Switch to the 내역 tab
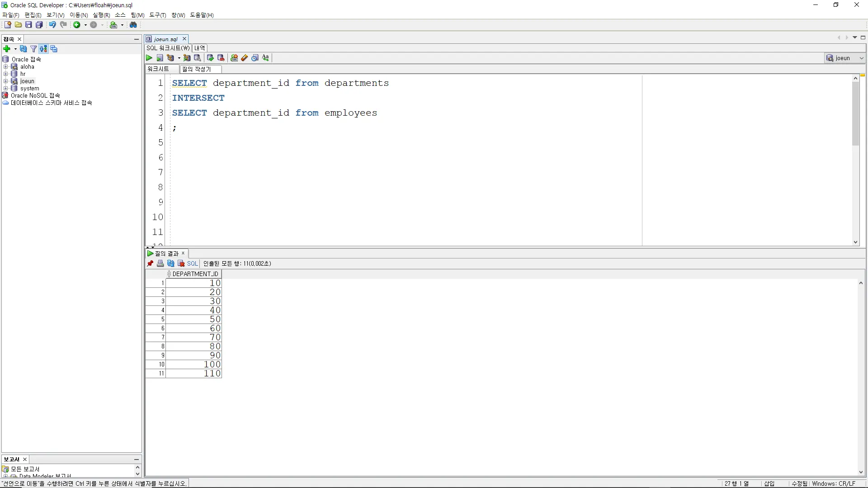This screenshot has height=488, width=868. pos(199,48)
